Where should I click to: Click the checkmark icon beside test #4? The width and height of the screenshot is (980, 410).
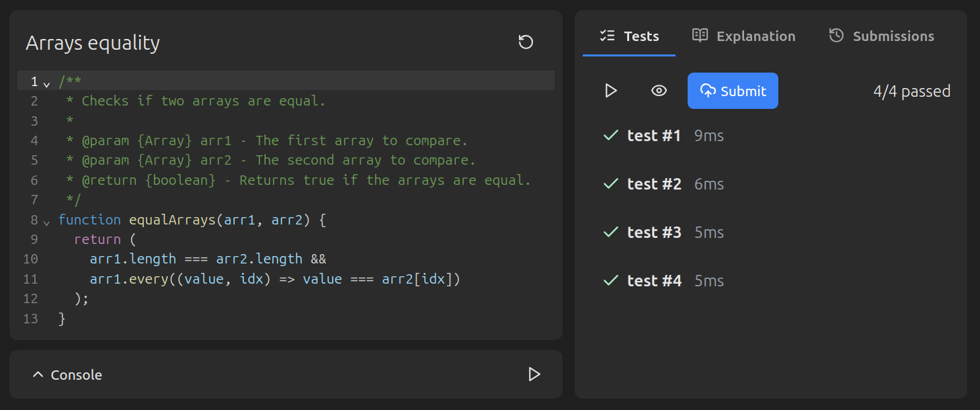[x=610, y=280]
